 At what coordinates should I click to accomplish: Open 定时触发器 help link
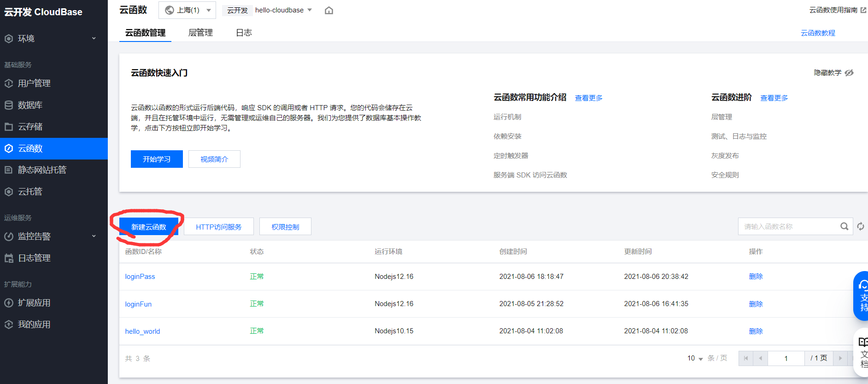coord(511,156)
